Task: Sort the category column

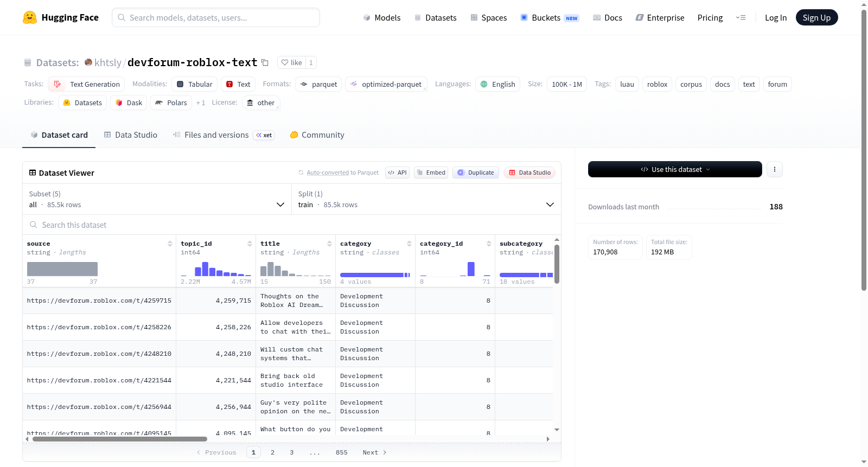Action: 409,244
